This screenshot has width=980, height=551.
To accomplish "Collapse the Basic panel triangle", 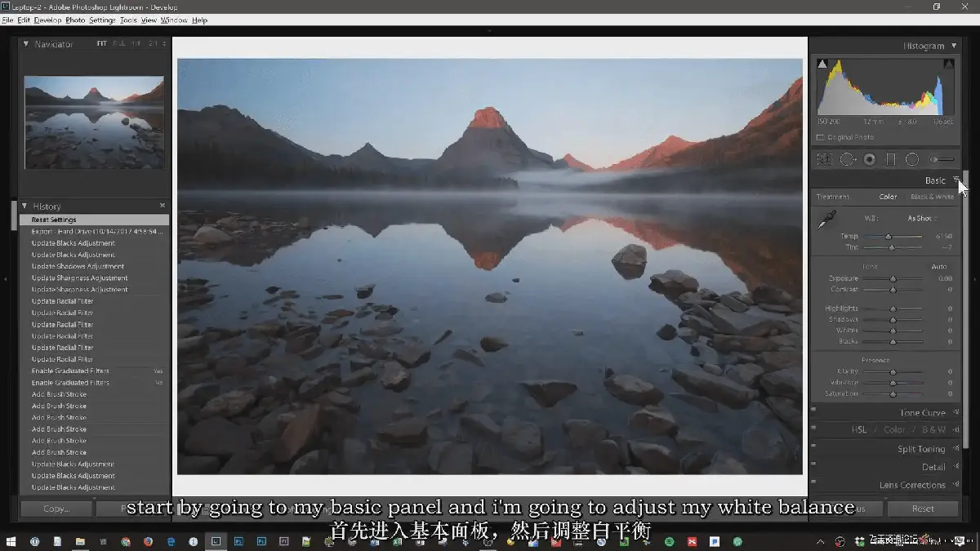I will click(x=955, y=180).
